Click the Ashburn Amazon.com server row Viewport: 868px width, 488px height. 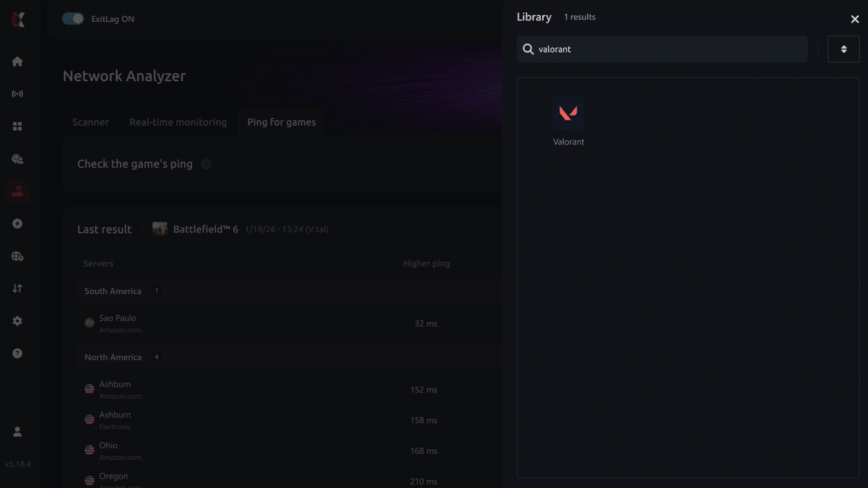pyautogui.click(x=289, y=390)
